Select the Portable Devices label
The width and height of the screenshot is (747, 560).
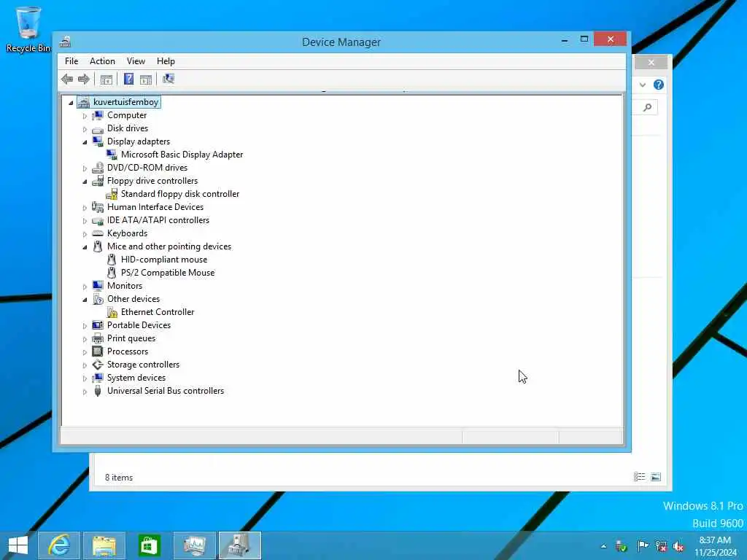coord(139,325)
